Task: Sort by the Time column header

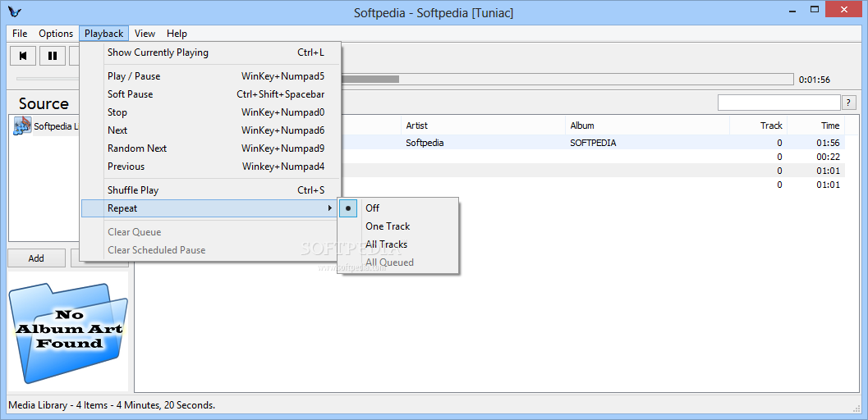Action: [816, 126]
